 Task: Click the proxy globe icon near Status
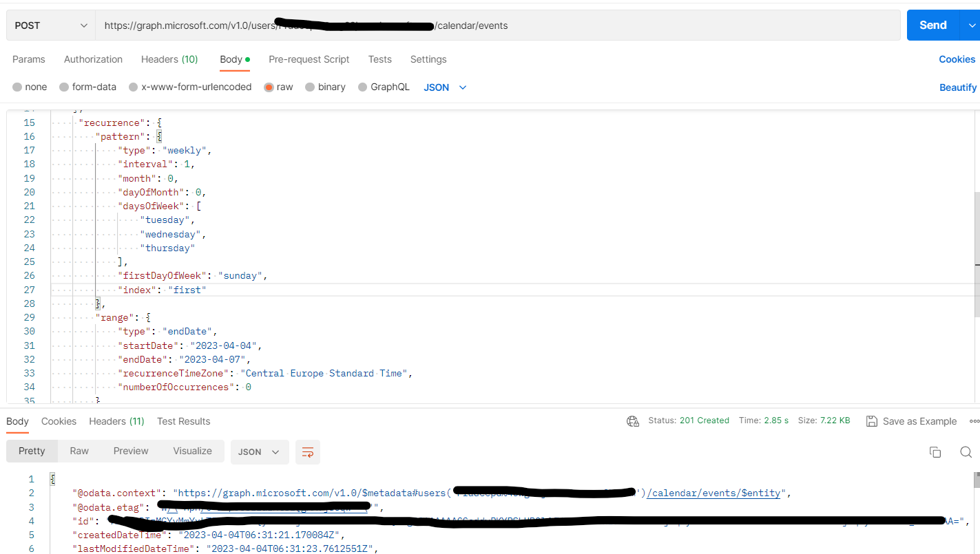633,421
